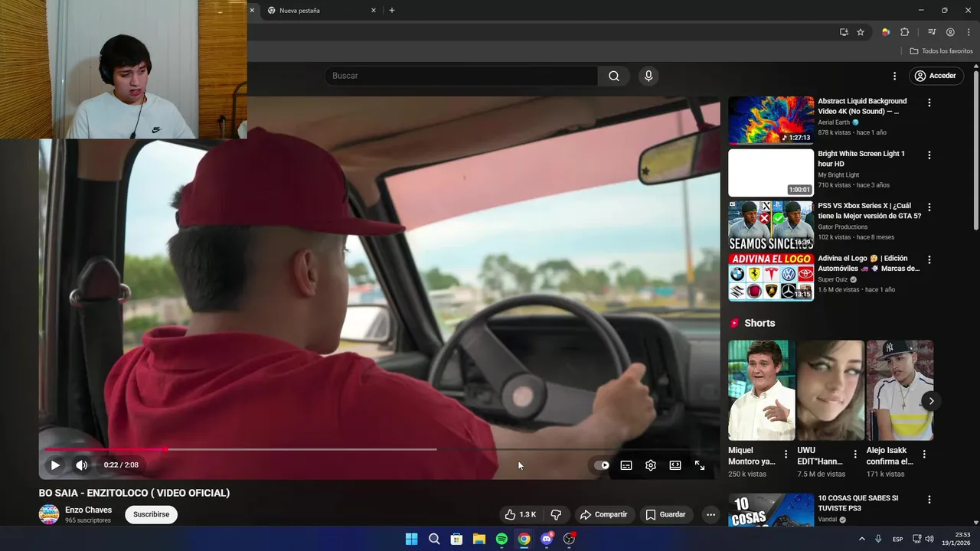Open OBS Studio from the taskbar
The image size is (980, 551).
(569, 539)
